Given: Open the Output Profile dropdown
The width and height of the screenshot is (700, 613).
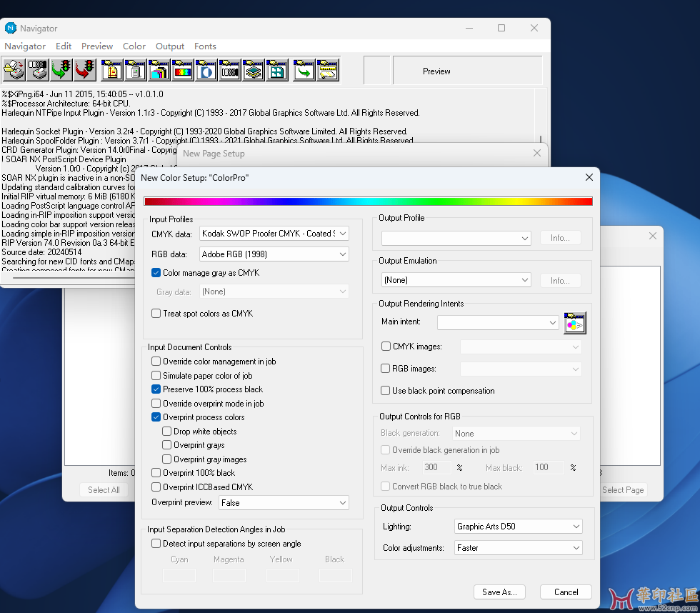Looking at the screenshot, I should coord(456,238).
